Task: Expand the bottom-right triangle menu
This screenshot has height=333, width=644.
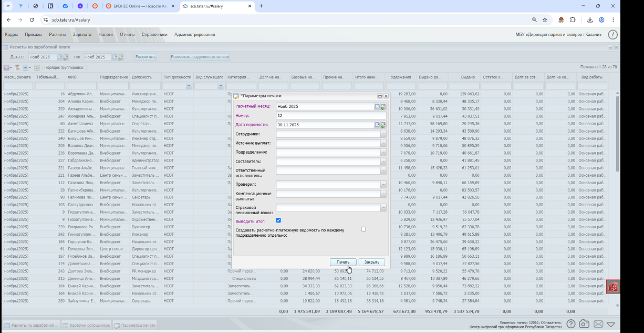Action: click(x=611, y=325)
